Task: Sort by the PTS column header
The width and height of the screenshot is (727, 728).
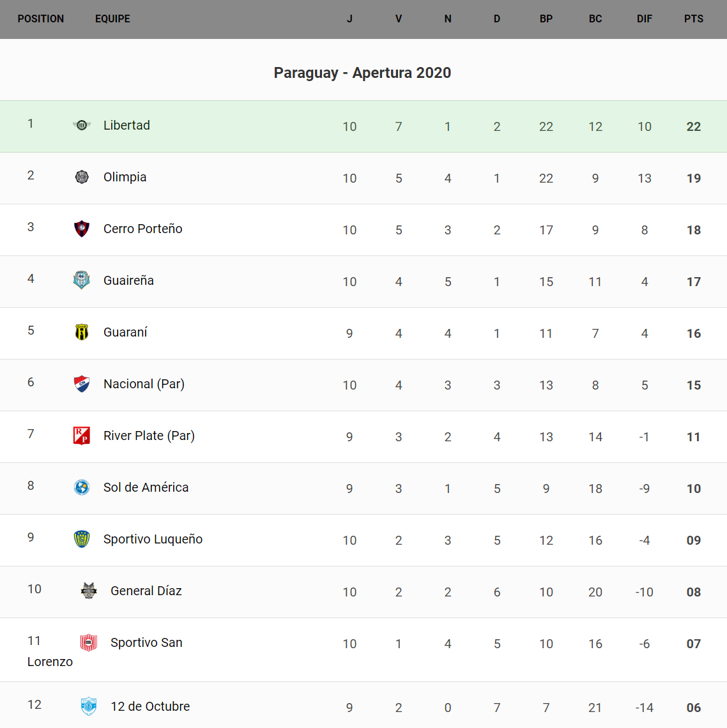Action: click(693, 19)
